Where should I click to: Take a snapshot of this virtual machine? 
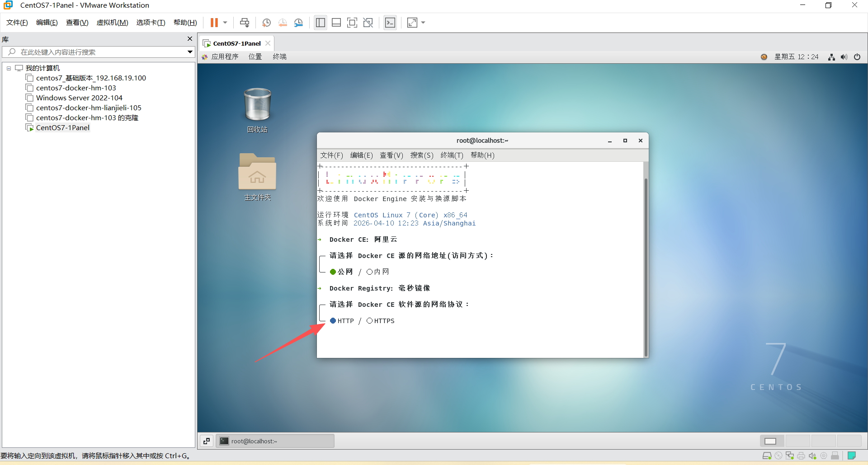(x=267, y=23)
